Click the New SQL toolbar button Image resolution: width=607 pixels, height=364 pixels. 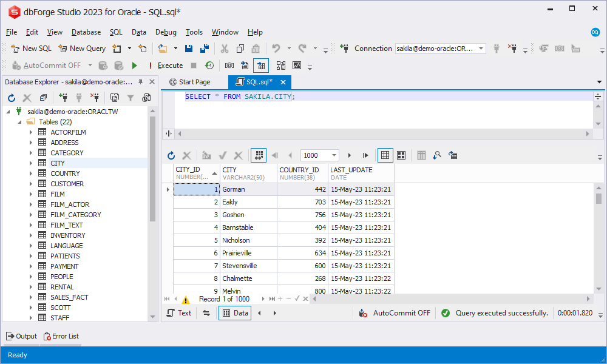[31, 49]
